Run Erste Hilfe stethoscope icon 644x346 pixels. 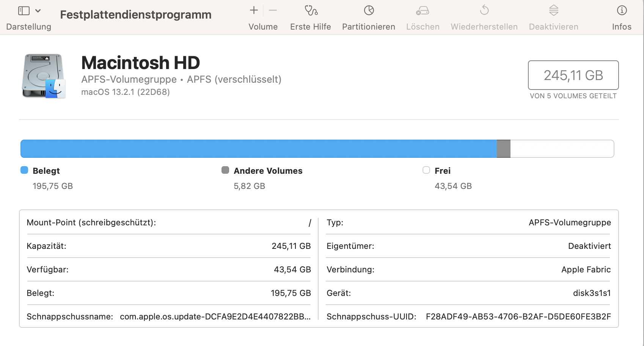point(311,10)
